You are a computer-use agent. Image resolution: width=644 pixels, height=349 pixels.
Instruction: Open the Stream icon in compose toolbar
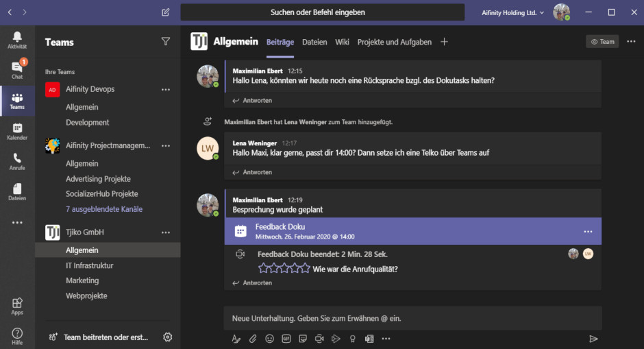pyautogui.click(x=336, y=339)
